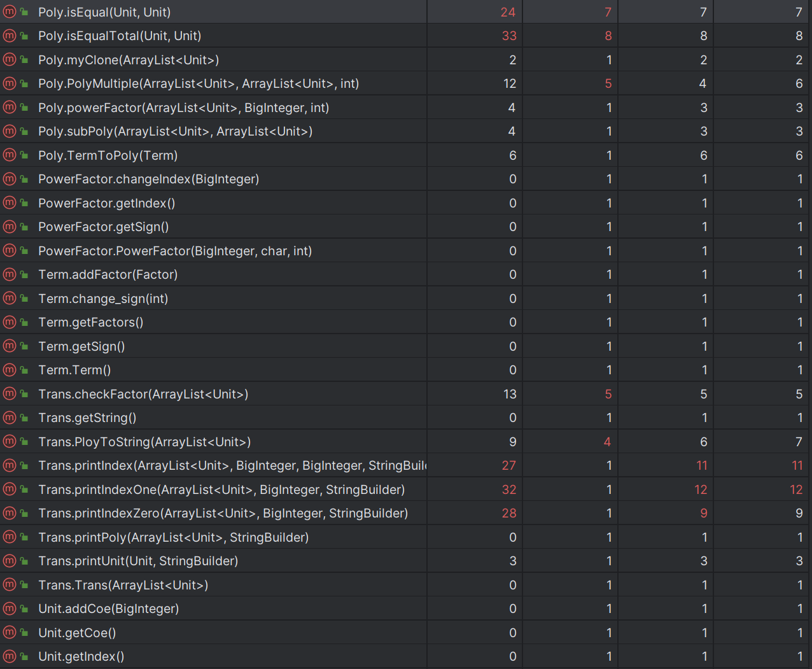Click the method icon for PowerFactor.getIndex()
This screenshot has height=669, width=812.
10,203
